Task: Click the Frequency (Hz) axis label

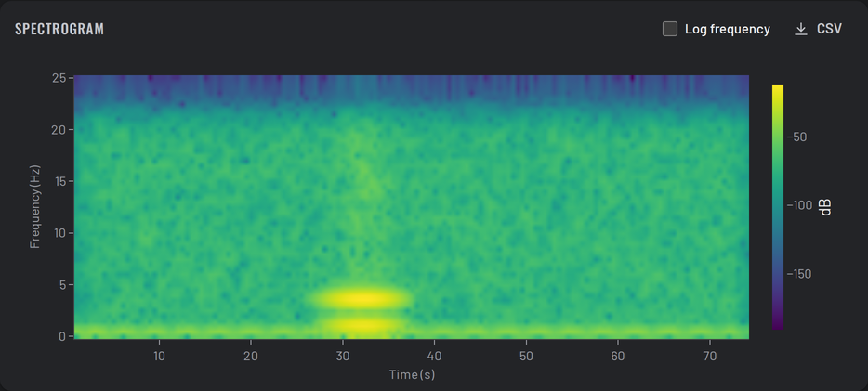Action: pyautogui.click(x=35, y=206)
